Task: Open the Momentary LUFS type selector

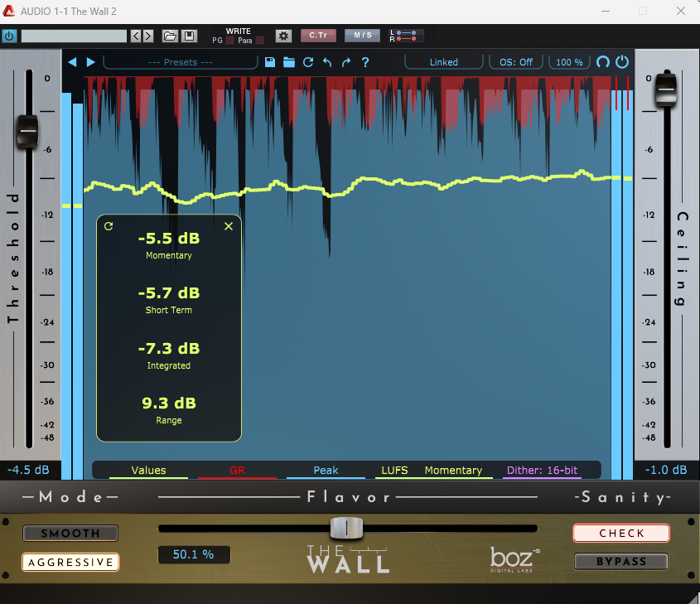Action: click(x=454, y=471)
